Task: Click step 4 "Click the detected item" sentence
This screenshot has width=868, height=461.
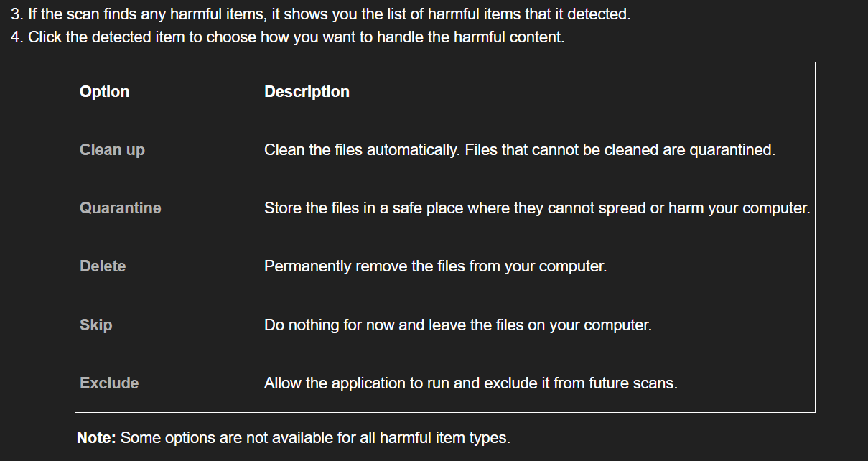Action: [288, 37]
